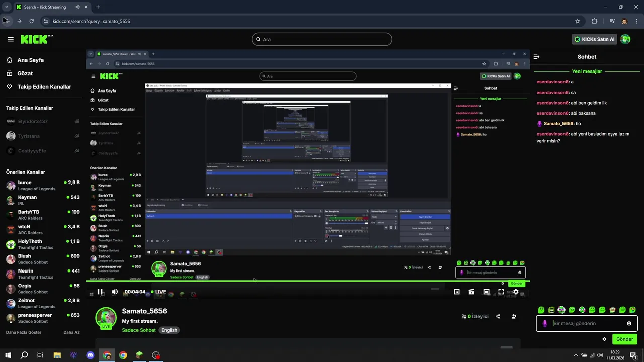This screenshot has height=362, width=644.
Task: Pick the first quick emote above chat input
Action: pyautogui.click(x=541, y=310)
